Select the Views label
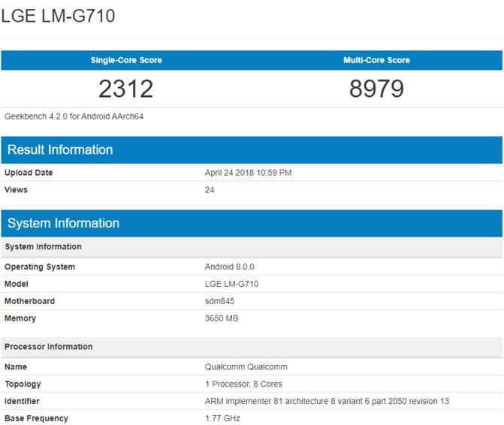 tap(16, 190)
